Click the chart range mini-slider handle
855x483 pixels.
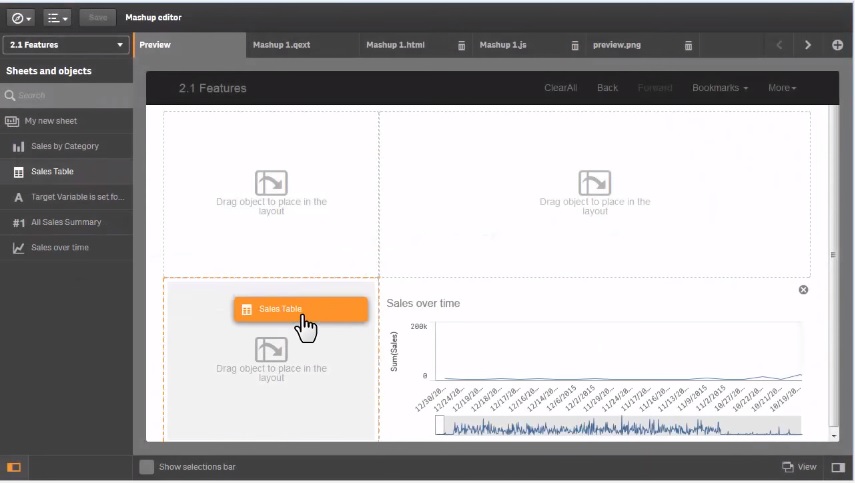pos(439,425)
